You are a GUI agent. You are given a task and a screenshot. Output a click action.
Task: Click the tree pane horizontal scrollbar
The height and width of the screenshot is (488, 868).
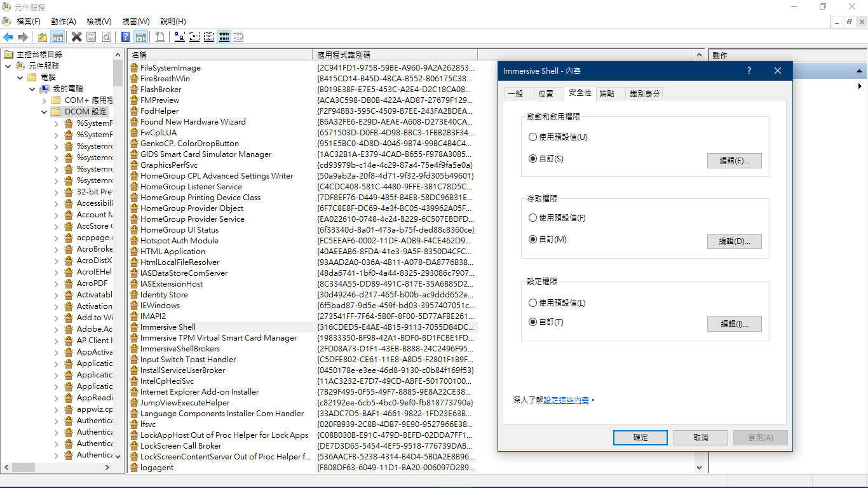coord(57,468)
